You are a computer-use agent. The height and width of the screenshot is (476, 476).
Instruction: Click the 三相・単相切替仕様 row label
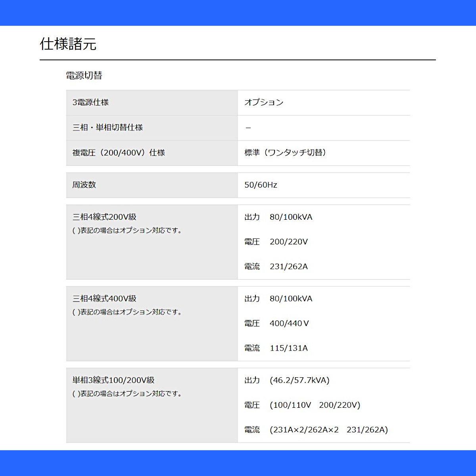pyautogui.click(x=107, y=127)
